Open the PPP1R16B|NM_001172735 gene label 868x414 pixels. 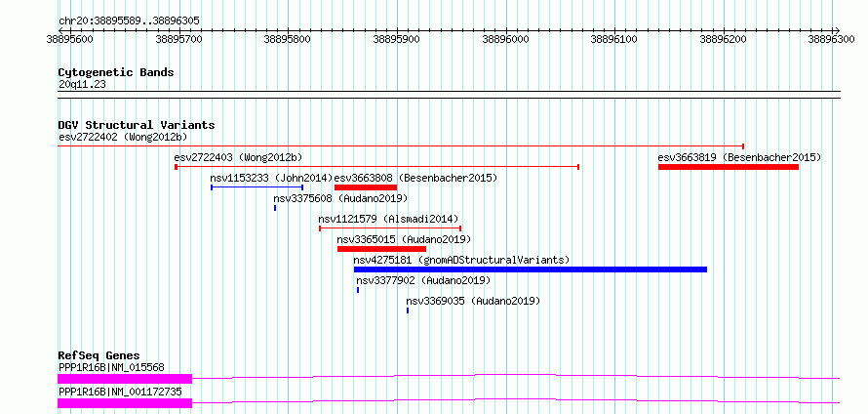[x=120, y=393]
